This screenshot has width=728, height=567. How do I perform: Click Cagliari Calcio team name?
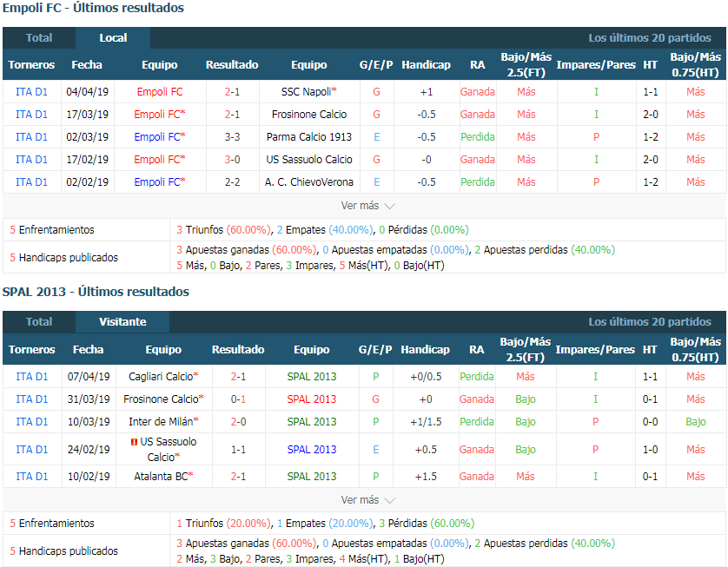pos(163,376)
